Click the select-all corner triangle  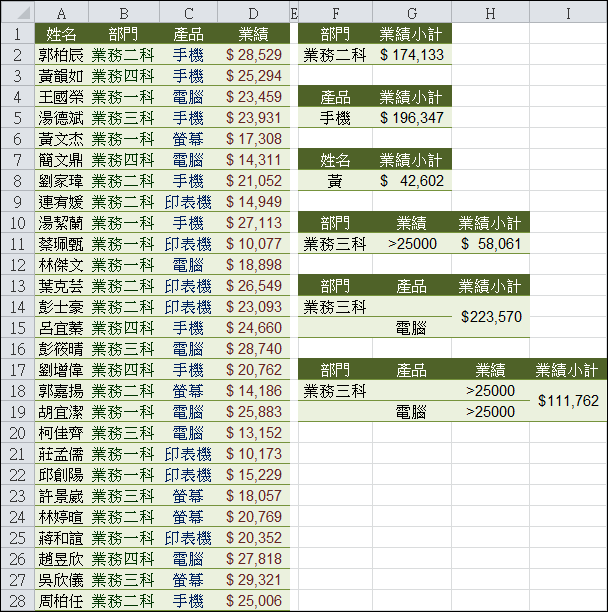[x=23, y=13]
